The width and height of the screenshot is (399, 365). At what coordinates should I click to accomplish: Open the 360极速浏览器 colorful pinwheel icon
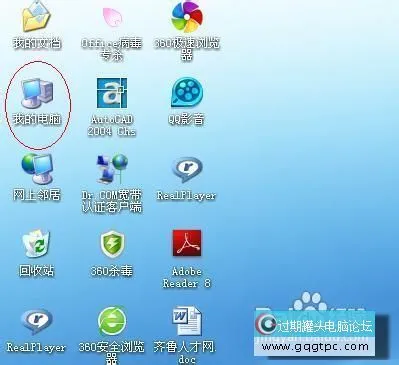[x=187, y=16]
